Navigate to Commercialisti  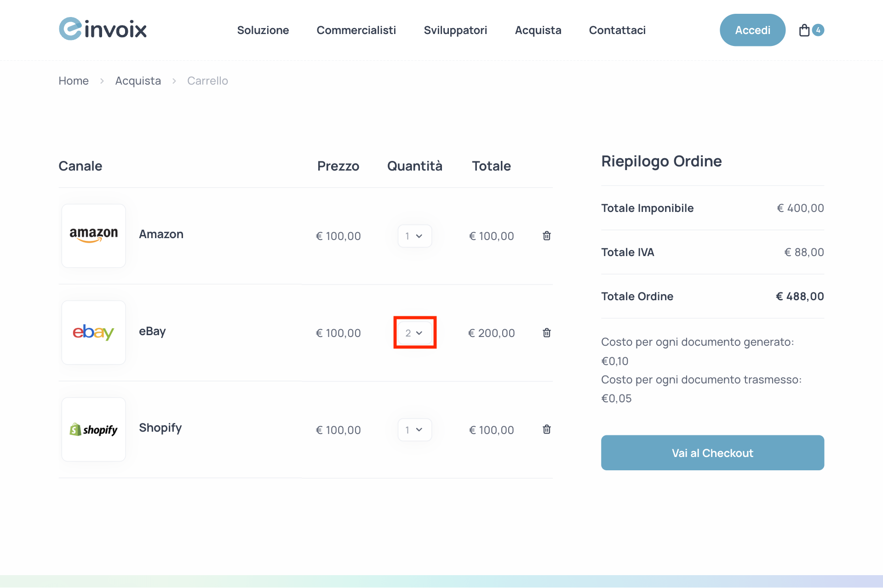(x=356, y=30)
